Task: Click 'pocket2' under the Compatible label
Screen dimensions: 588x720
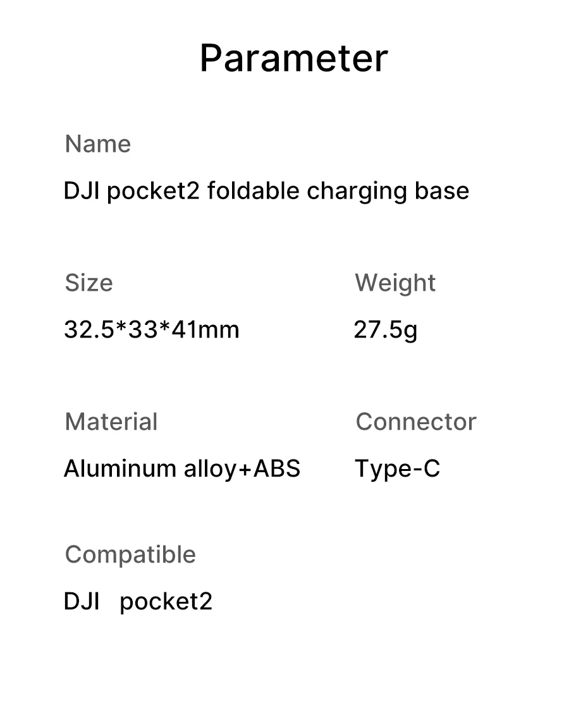Action: tap(166, 602)
